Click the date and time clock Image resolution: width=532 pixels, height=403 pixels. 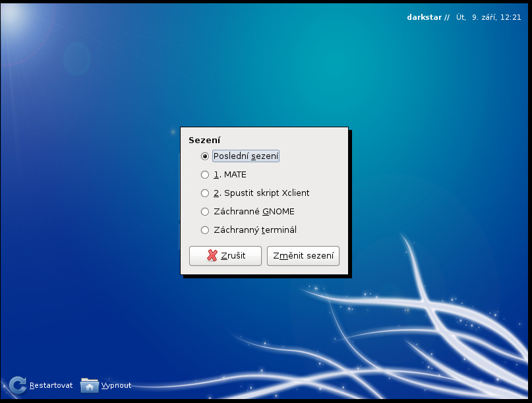[x=488, y=17]
